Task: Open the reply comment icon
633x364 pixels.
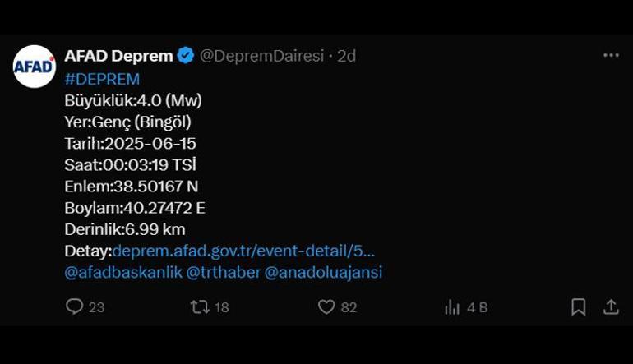Action: [74, 306]
